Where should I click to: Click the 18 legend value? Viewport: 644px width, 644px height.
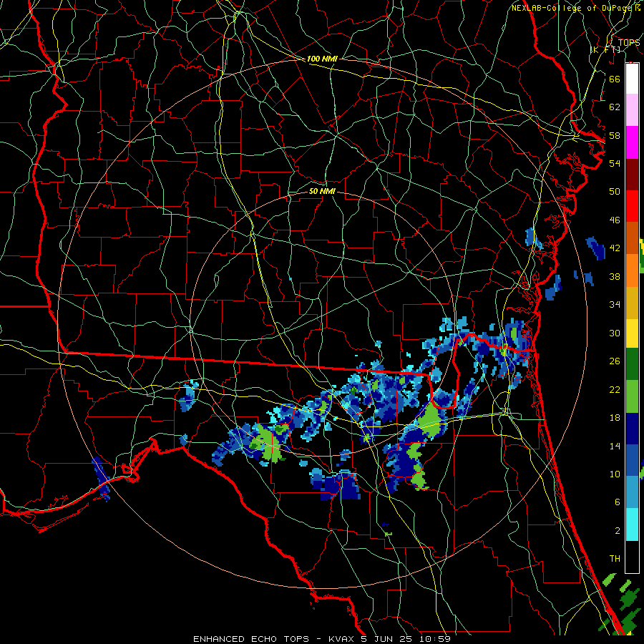pos(615,418)
